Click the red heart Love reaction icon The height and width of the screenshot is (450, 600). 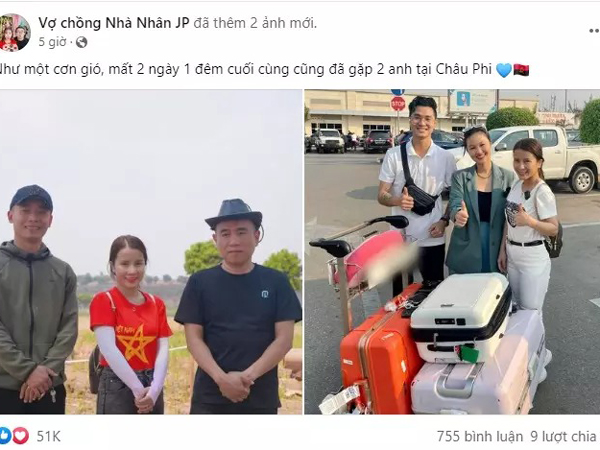tap(21, 436)
